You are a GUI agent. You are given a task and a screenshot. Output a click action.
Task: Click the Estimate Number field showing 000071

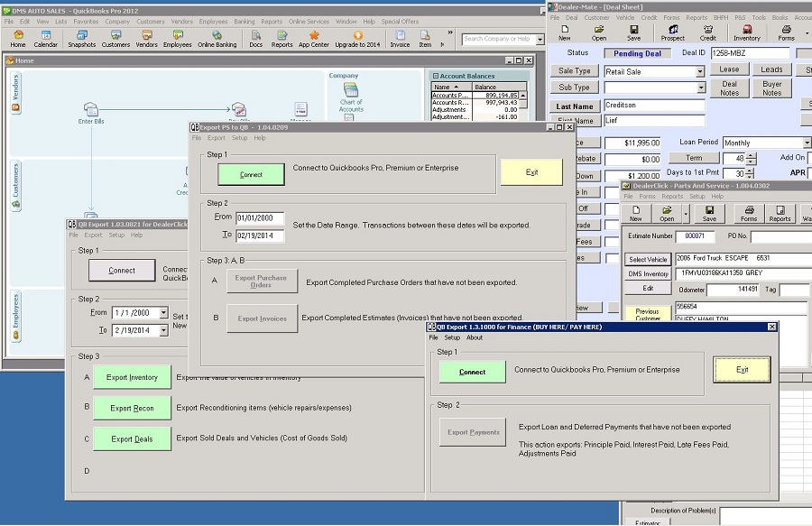(695, 236)
